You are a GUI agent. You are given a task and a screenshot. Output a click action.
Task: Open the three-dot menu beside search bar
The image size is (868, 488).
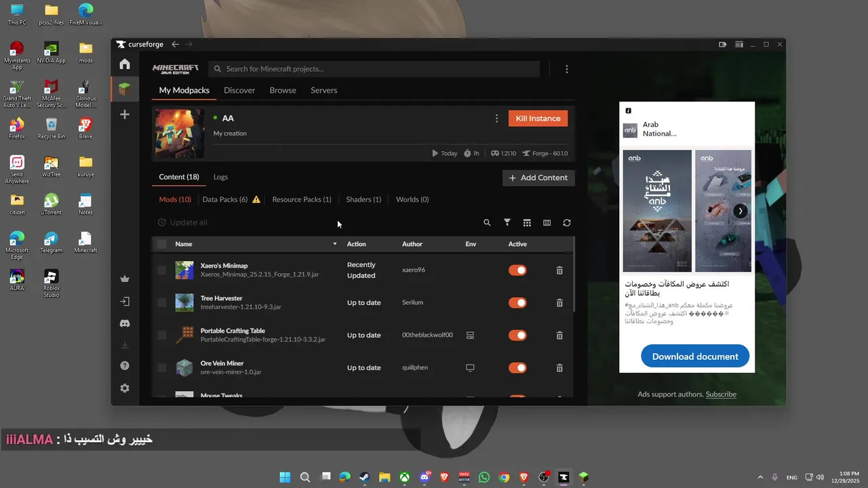pyautogui.click(x=567, y=69)
